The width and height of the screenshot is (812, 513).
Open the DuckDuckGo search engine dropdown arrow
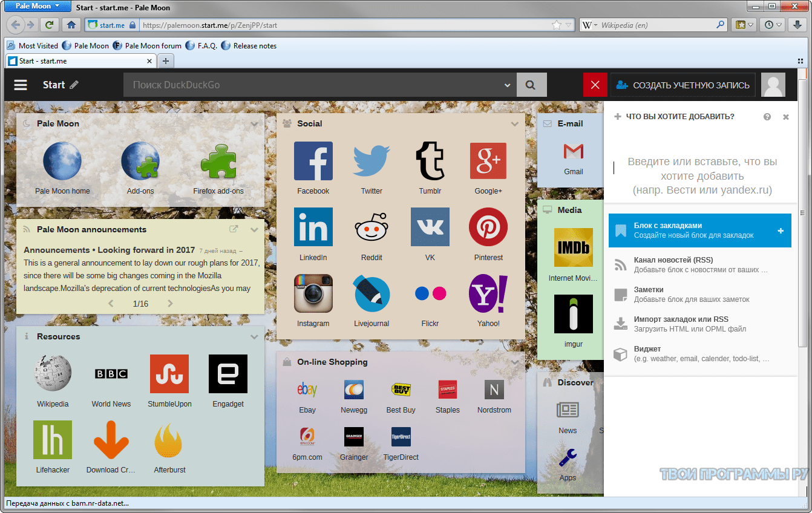click(x=508, y=85)
